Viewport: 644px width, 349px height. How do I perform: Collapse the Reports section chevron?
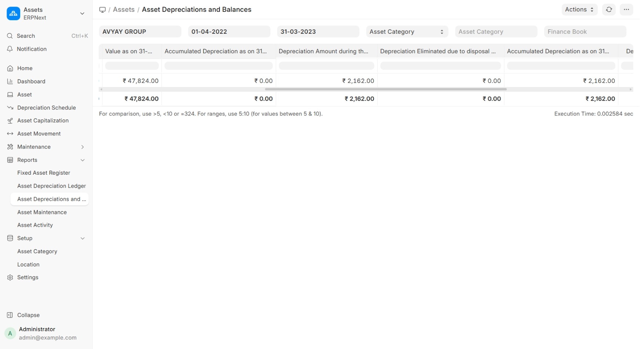tap(83, 160)
